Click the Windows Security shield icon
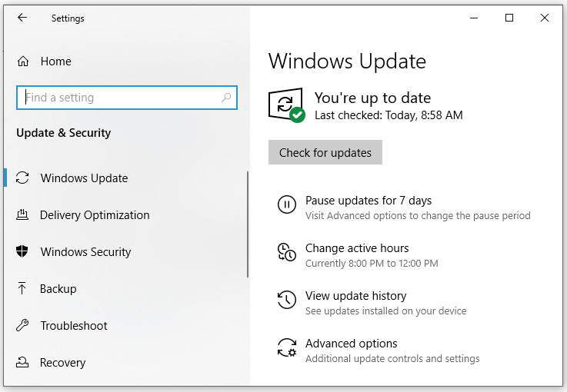 22,251
